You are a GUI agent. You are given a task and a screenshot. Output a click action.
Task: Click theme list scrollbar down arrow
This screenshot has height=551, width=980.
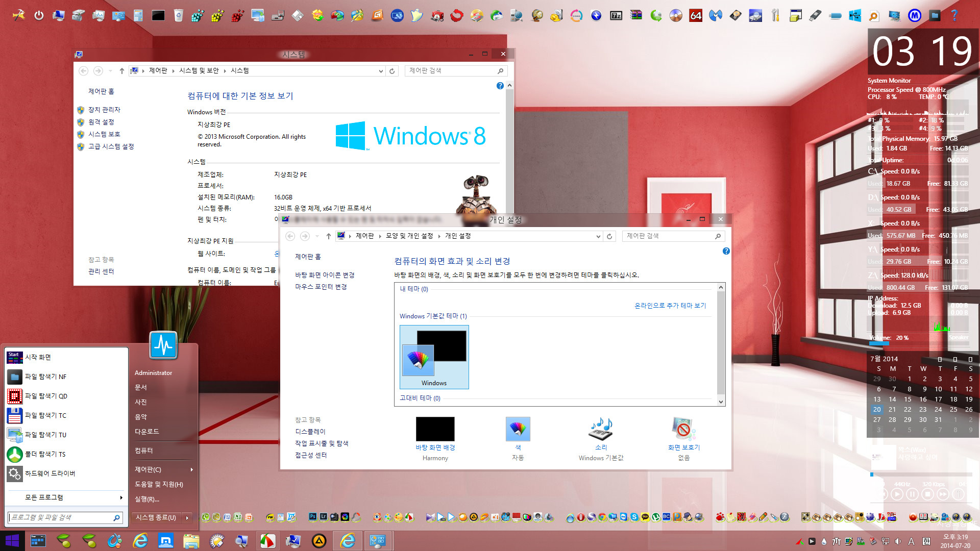pyautogui.click(x=721, y=402)
